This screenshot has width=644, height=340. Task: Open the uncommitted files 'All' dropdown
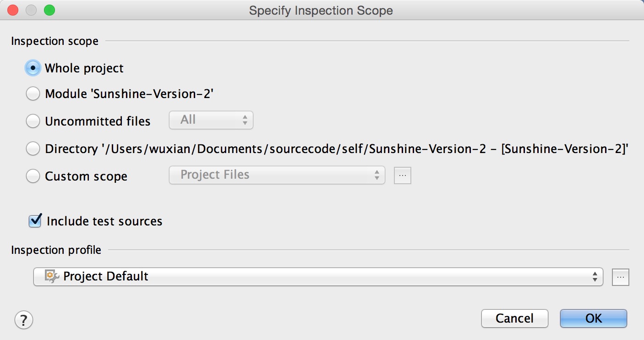pyautogui.click(x=211, y=120)
